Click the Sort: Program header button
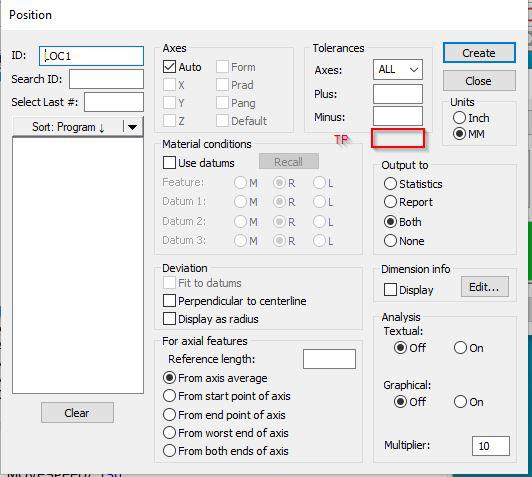532x477 pixels. [68, 127]
